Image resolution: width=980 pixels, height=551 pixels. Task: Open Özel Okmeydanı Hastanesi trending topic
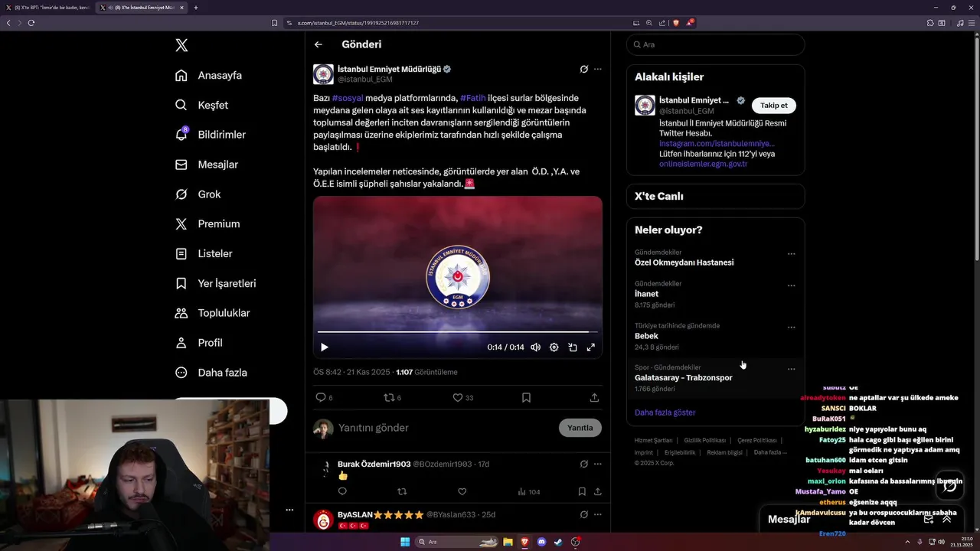coord(684,262)
